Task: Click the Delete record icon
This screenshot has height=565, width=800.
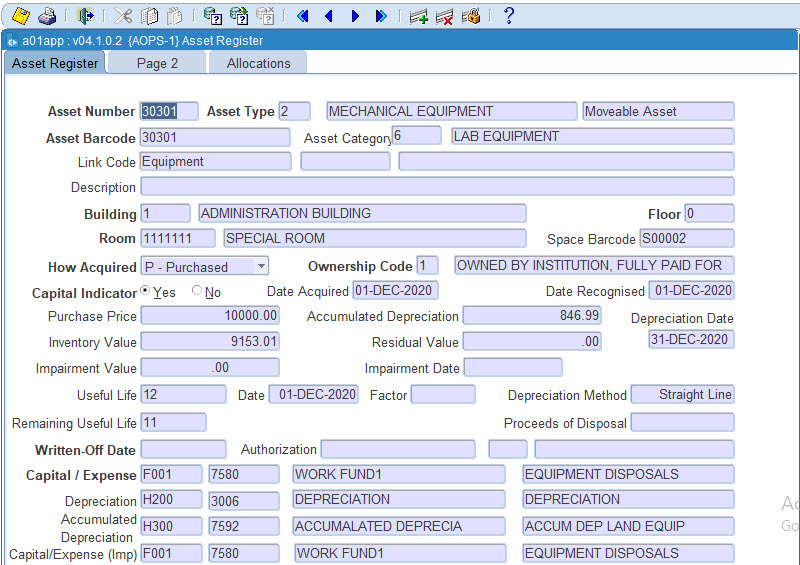Action: (445, 16)
